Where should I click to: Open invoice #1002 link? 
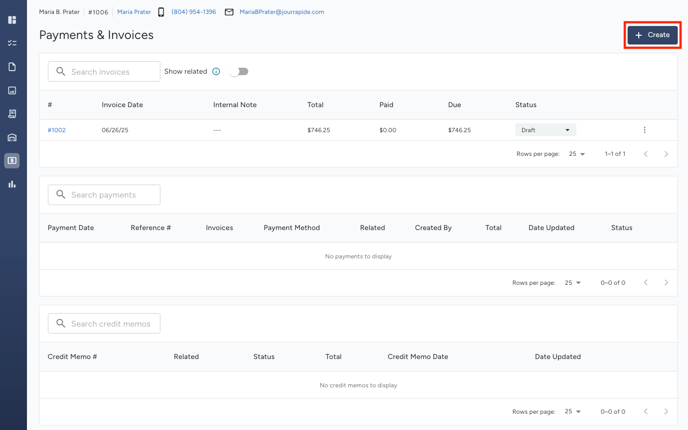pyautogui.click(x=57, y=130)
